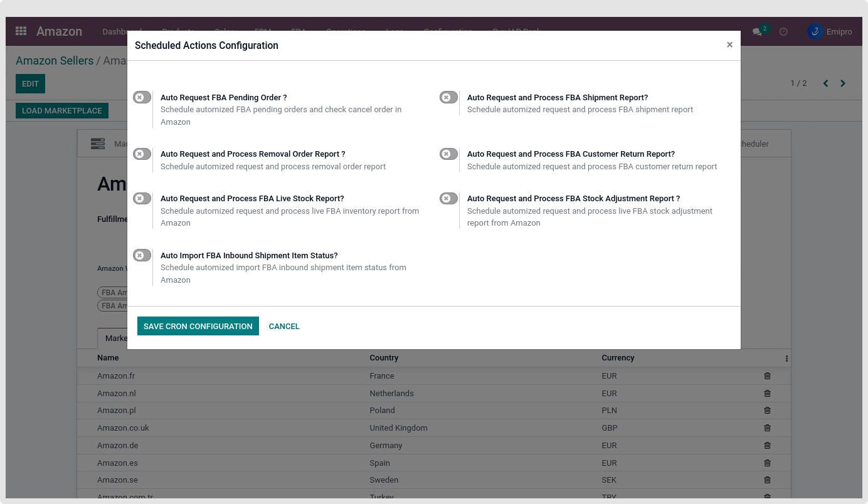Enable Auto Request FBA Pending Order
868x504 pixels.
pyautogui.click(x=142, y=97)
